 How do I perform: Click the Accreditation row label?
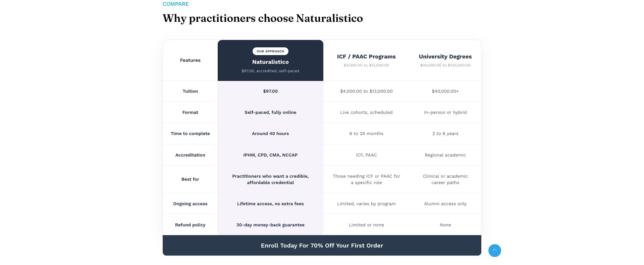click(190, 155)
